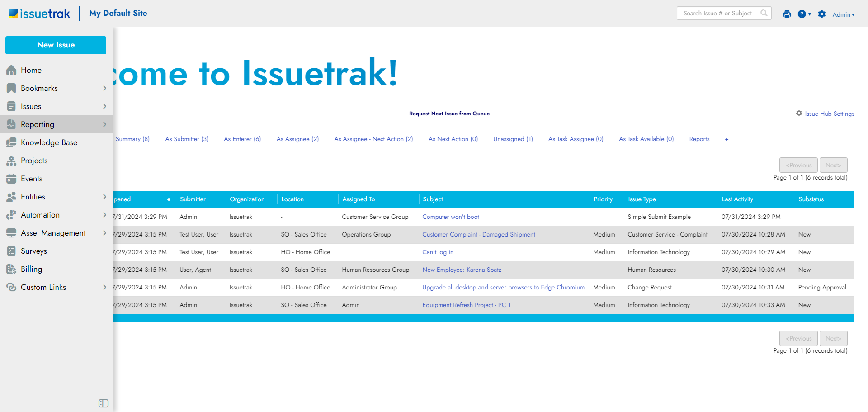This screenshot has height=412, width=868.
Task: Sort by the Submitter column header
Action: 193,199
